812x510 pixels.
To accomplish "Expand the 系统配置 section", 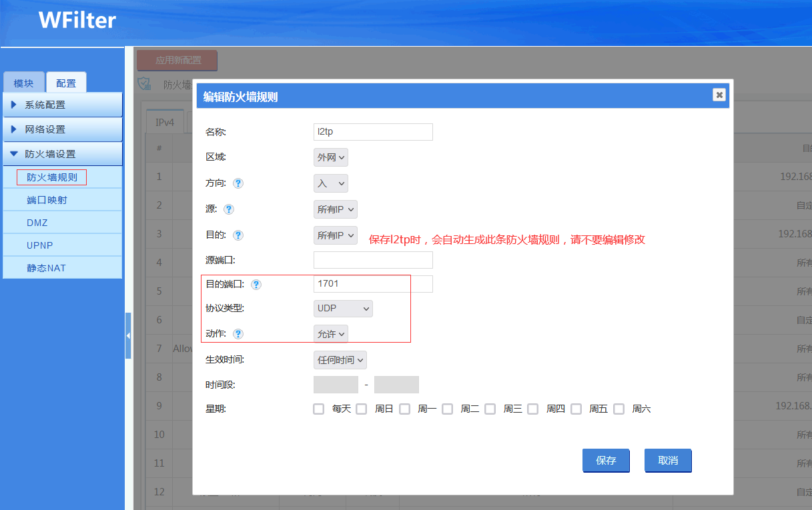I will [63, 105].
